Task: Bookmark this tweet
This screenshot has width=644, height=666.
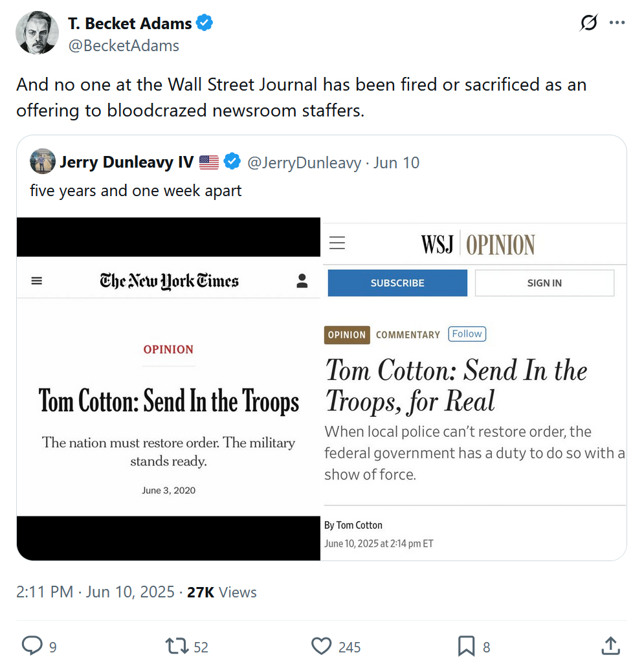Action: 466,645
